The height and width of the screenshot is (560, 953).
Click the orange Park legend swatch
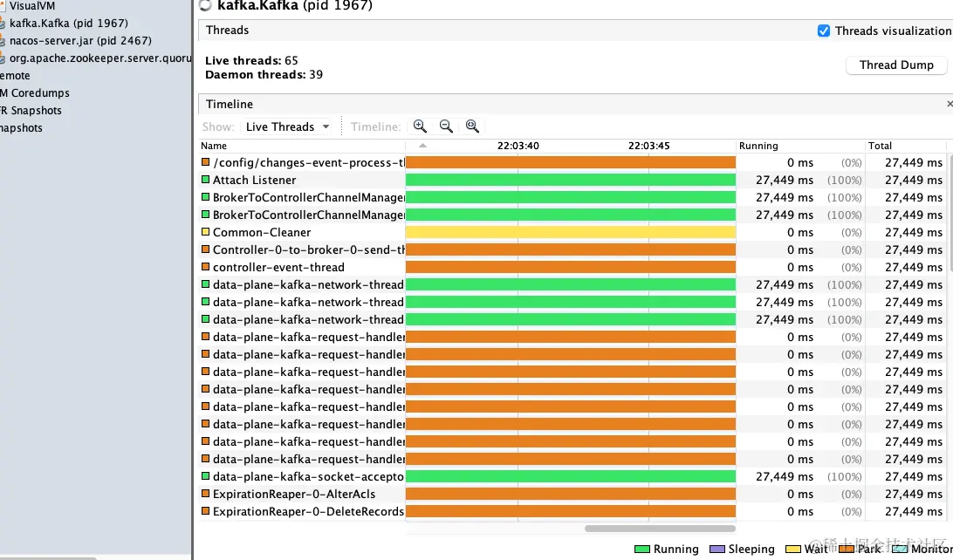pos(847,549)
